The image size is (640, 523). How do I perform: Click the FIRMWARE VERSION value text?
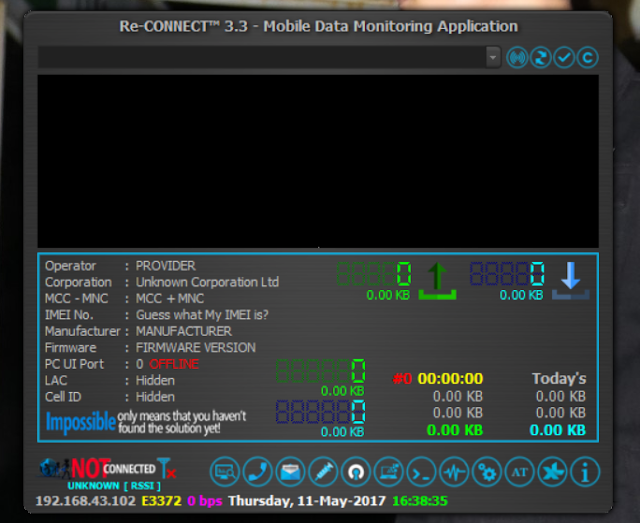click(196, 347)
